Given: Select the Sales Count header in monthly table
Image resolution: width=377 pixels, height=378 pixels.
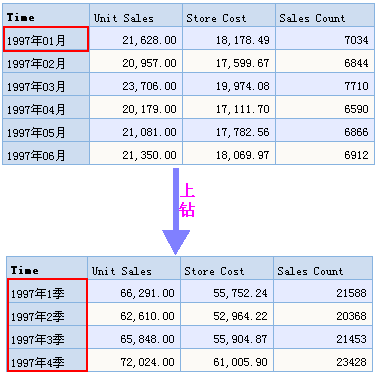Looking at the screenshot, I should coord(325,15).
